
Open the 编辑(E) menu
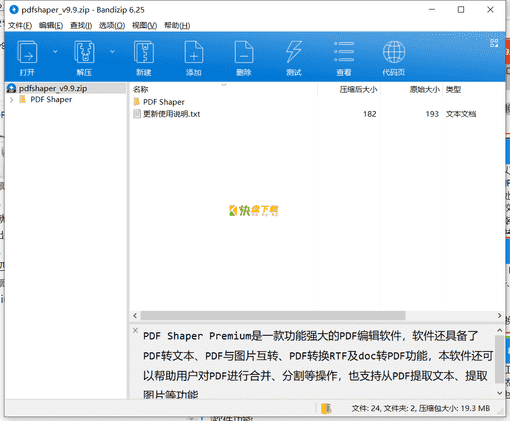click(x=51, y=26)
